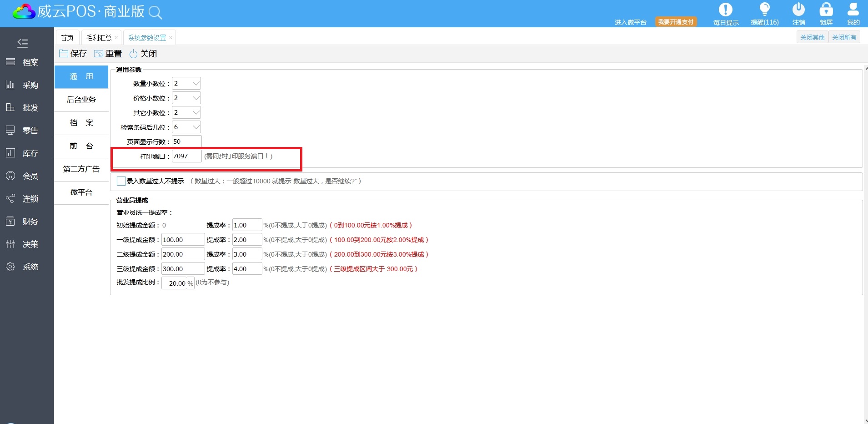The height and width of the screenshot is (424, 868).
Task: Collapse the sidebar with the menu toggle icon
Action: point(23,43)
